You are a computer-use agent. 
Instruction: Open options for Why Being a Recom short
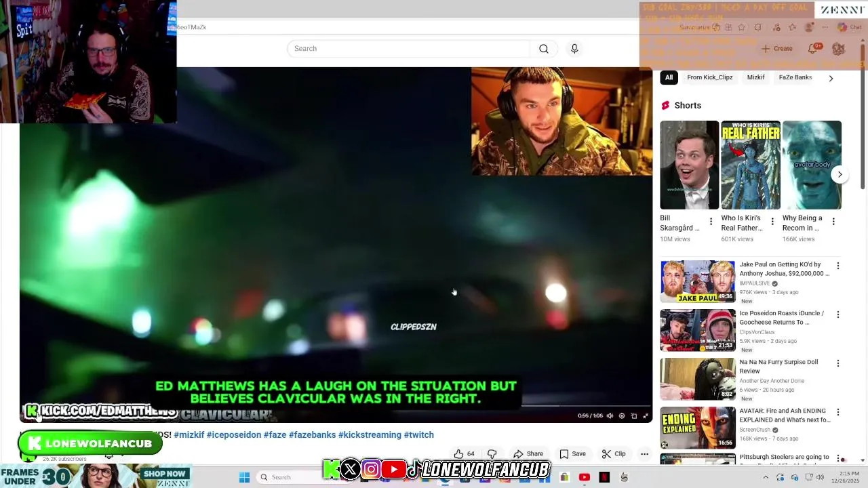833,222
